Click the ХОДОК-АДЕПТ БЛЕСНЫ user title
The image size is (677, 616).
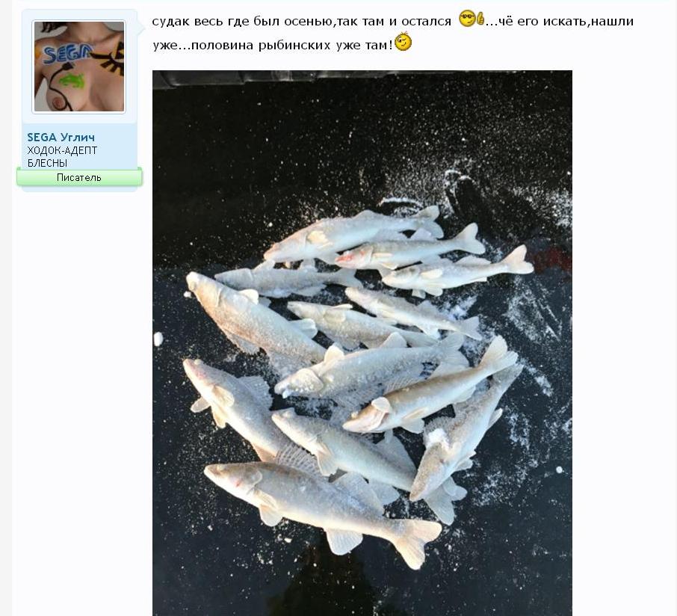point(62,156)
